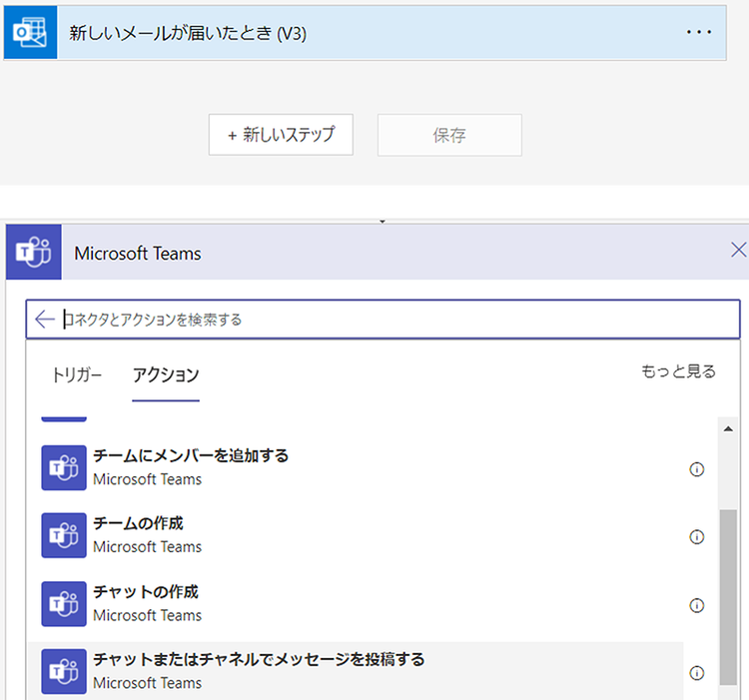Viewport: 749px width, 700px height.
Task: Click the Microsoft Teams connector header icon
Action: [x=34, y=252]
